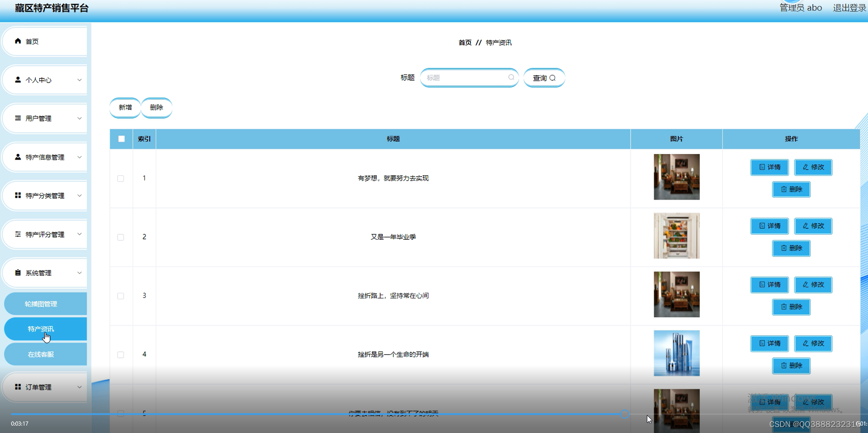
Task: Toggle the select-all checkbox in table header
Action: 122,139
